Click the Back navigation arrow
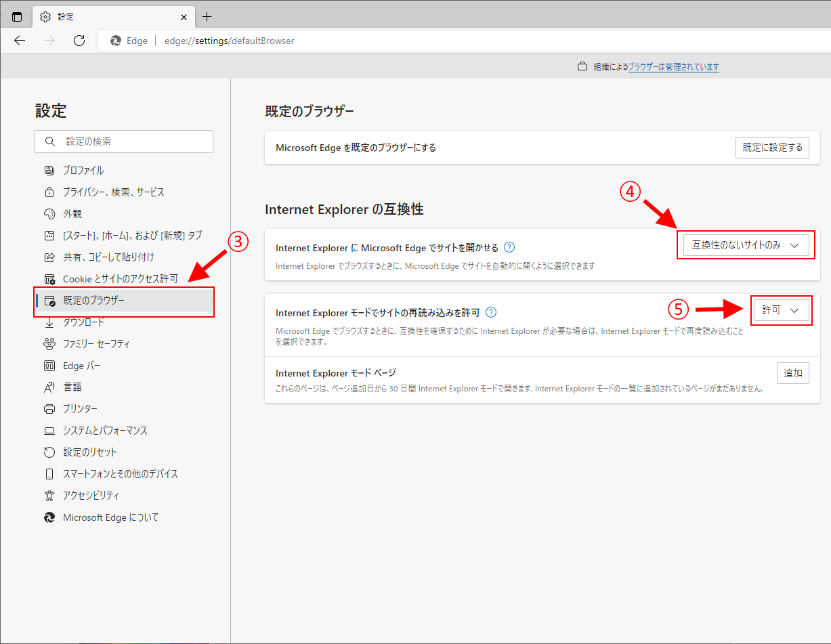This screenshot has width=831, height=644. click(20, 41)
